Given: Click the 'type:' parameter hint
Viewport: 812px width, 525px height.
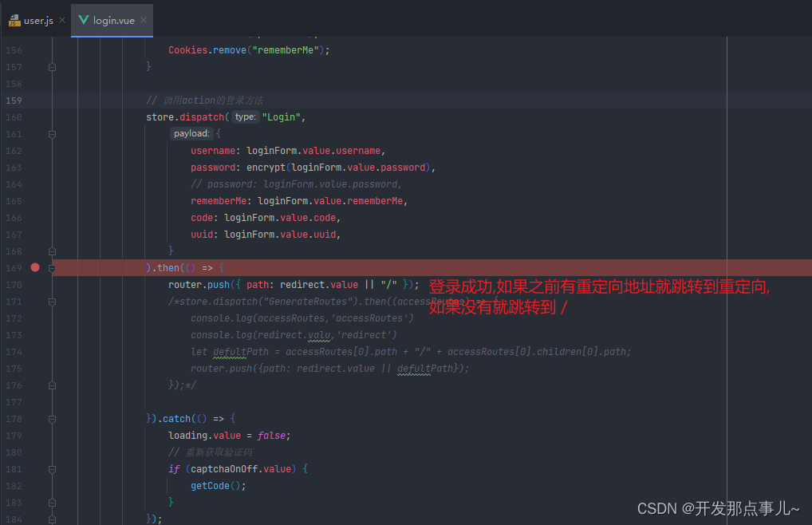Looking at the screenshot, I should click(x=245, y=117).
